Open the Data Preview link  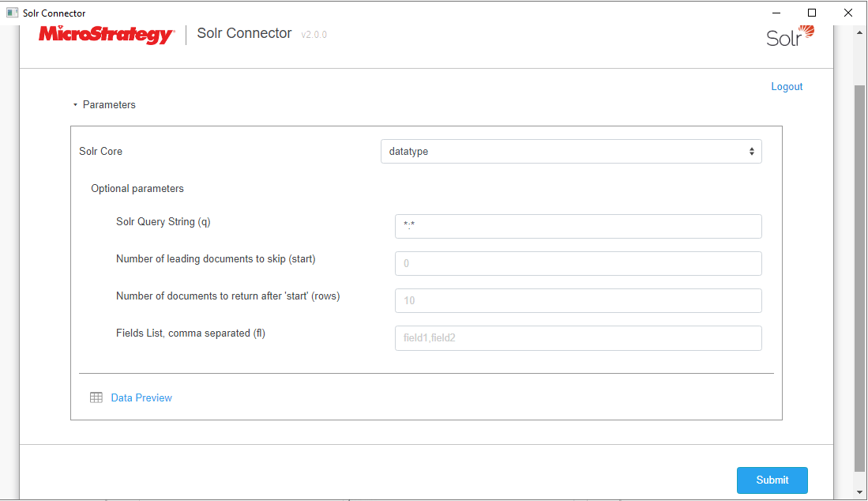coord(141,397)
